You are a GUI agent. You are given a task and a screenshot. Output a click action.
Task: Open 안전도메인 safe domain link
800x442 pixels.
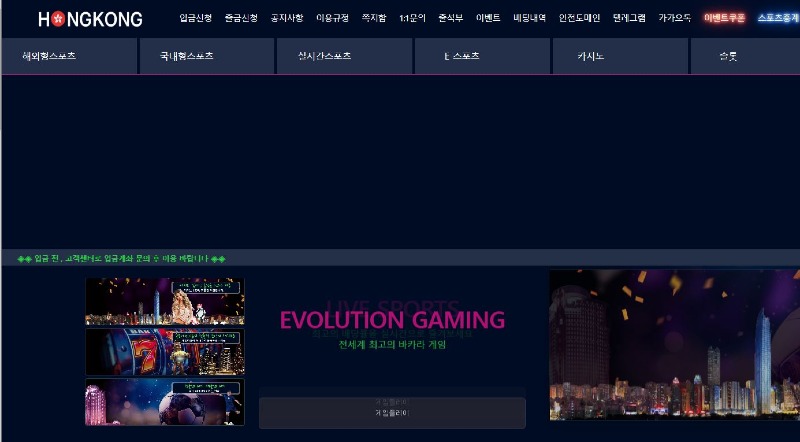(x=579, y=18)
